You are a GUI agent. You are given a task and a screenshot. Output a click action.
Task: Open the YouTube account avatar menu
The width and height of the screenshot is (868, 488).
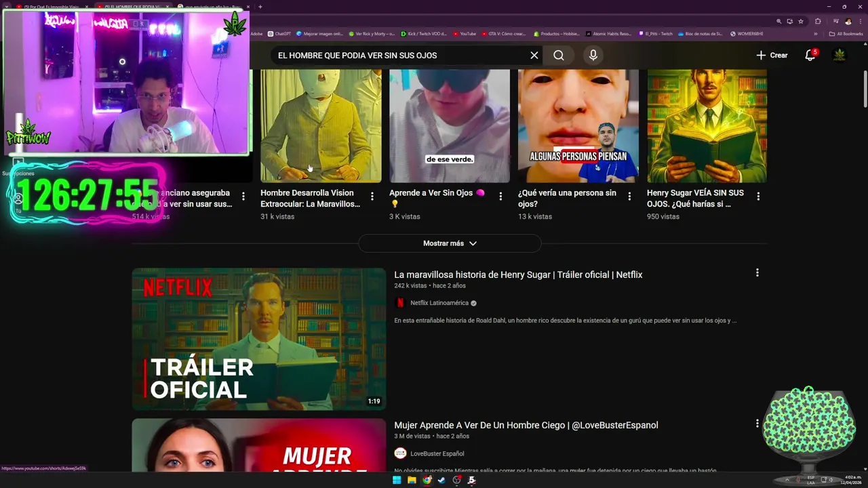click(x=840, y=56)
